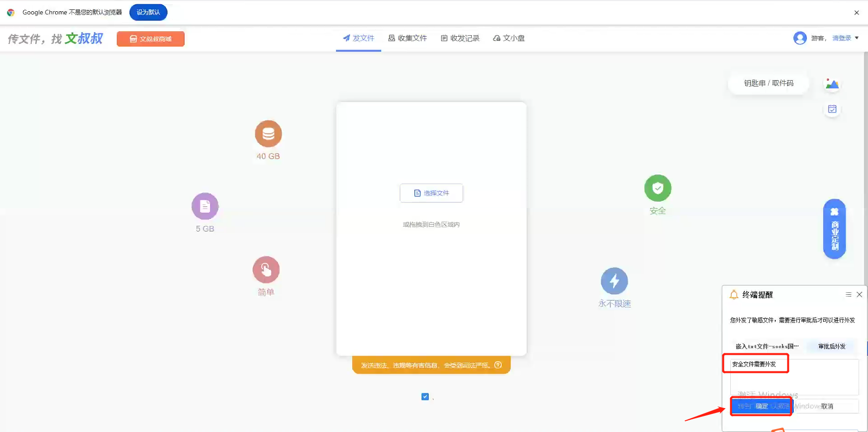
Task: Click the orange 发送违法 warning banner text
Action: pos(425,365)
